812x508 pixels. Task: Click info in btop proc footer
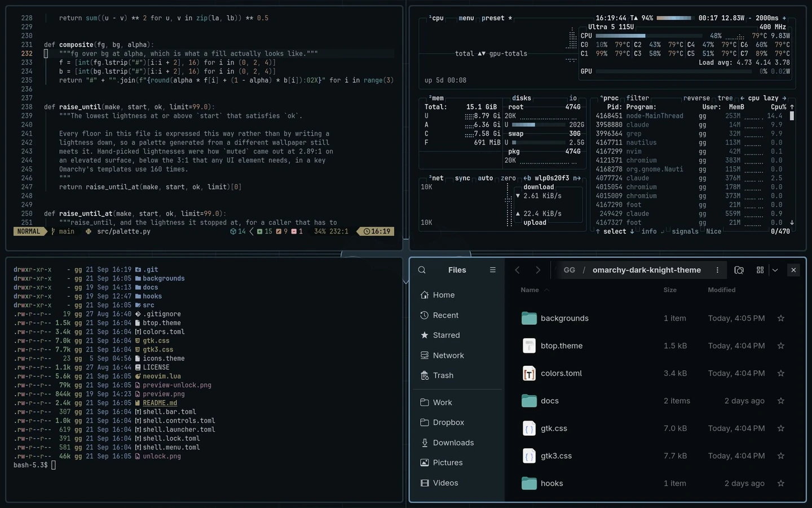coord(649,231)
